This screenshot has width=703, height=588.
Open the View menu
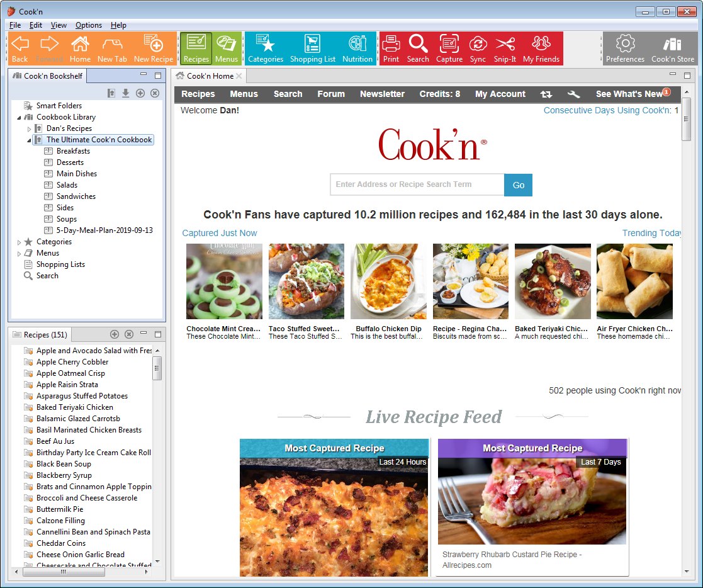coord(59,25)
